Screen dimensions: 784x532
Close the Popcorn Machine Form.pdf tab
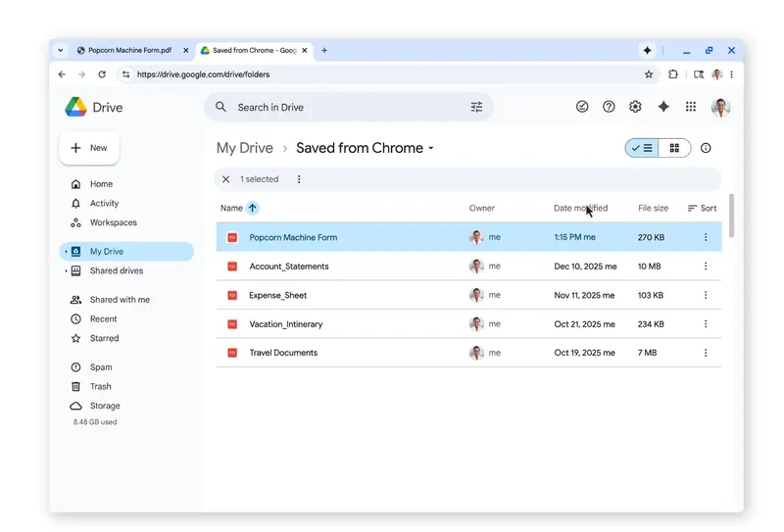(x=185, y=51)
